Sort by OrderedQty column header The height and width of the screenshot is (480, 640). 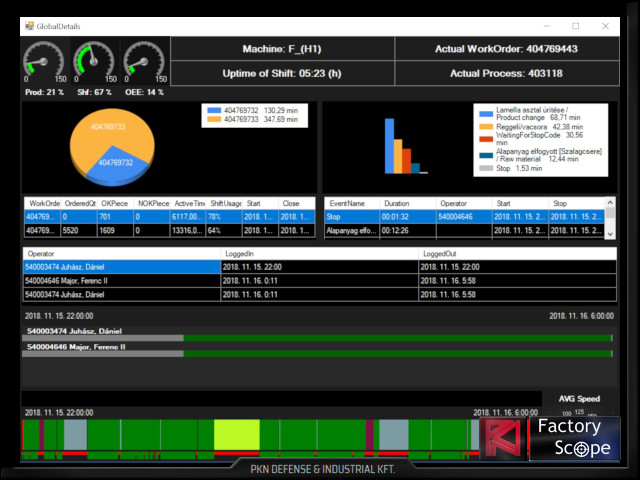tap(79, 203)
